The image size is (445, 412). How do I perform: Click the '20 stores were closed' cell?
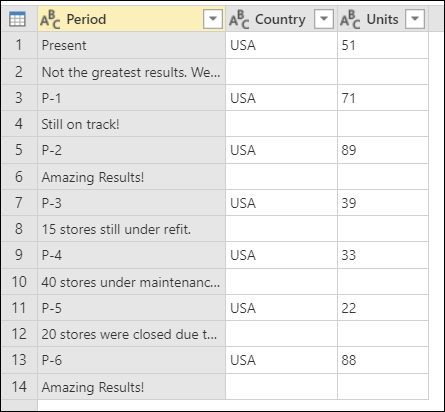point(131,334)
